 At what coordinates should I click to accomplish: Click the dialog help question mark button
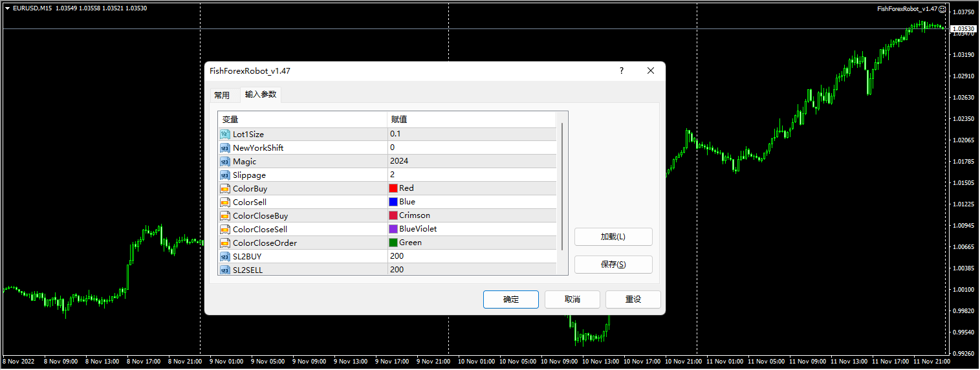click(622, 71)
